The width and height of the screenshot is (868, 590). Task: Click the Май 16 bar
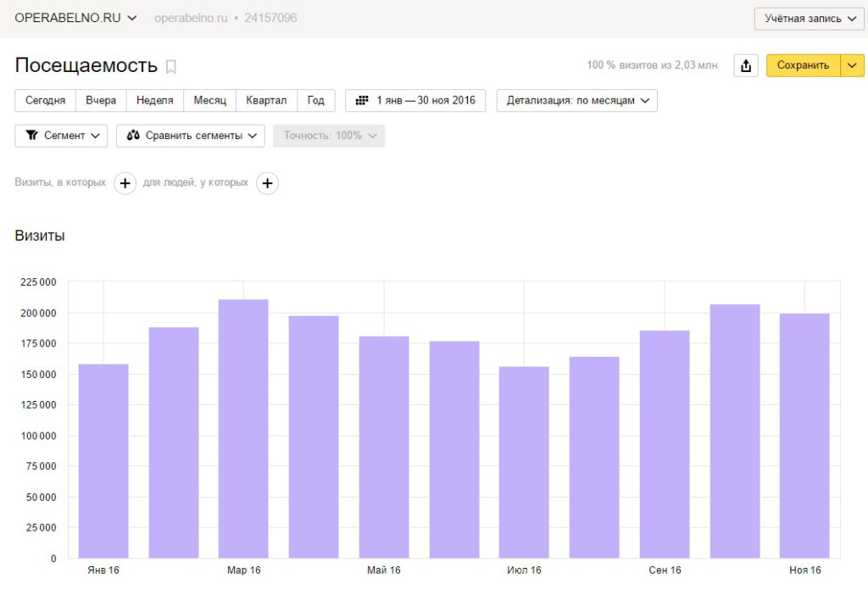coord(384,448)
